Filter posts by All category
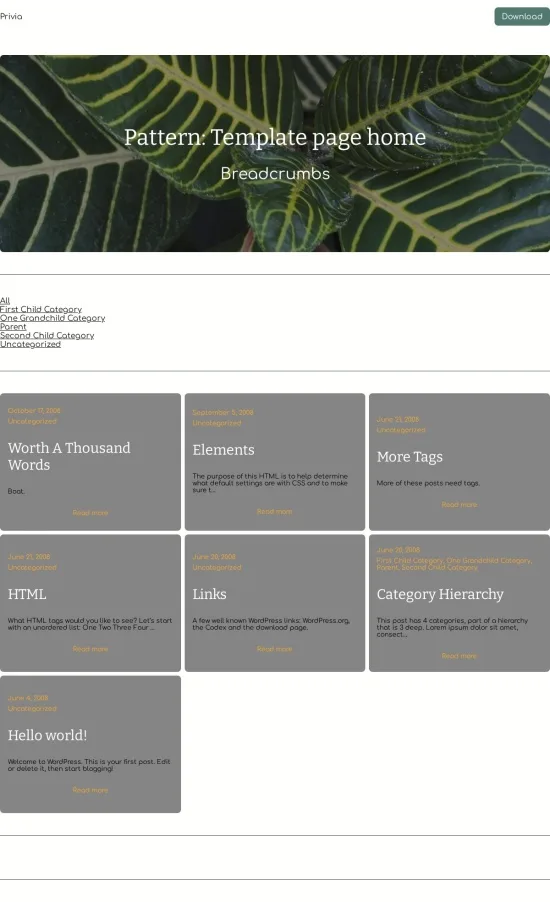Viewport: 550px width, 902px height. pos(5,301)
